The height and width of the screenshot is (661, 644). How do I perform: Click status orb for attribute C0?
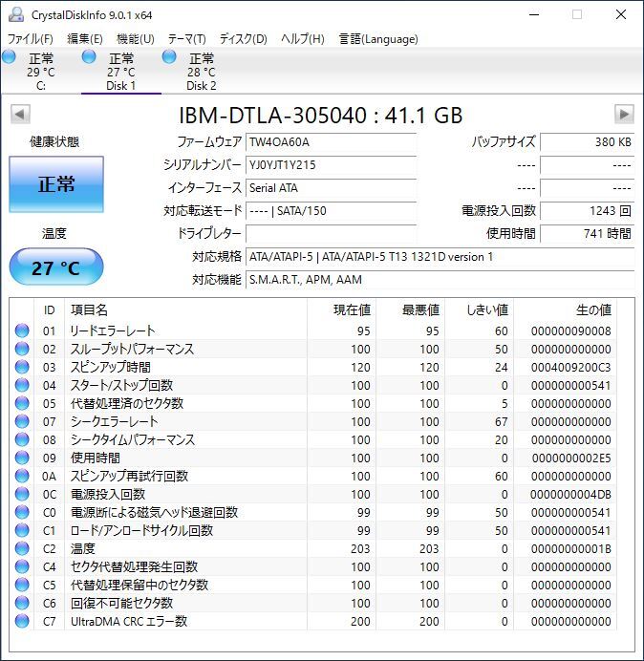point(22,512)
